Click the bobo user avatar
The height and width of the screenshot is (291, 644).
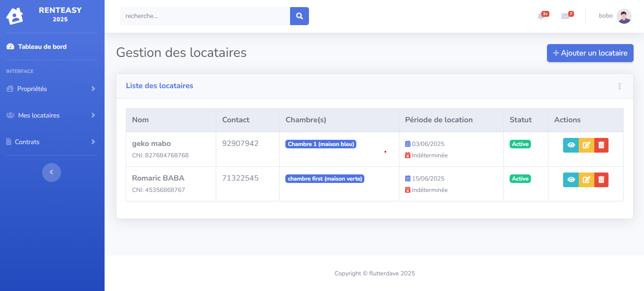(624, 16)
